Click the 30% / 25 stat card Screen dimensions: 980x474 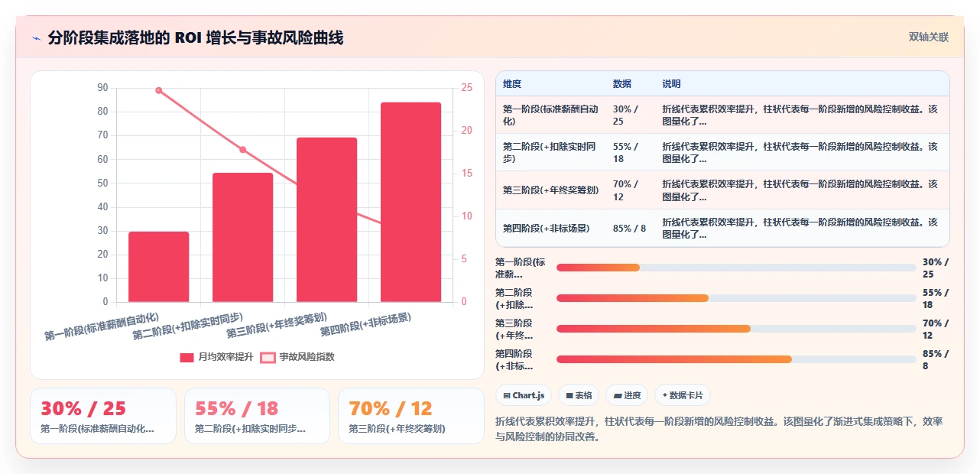103,416
